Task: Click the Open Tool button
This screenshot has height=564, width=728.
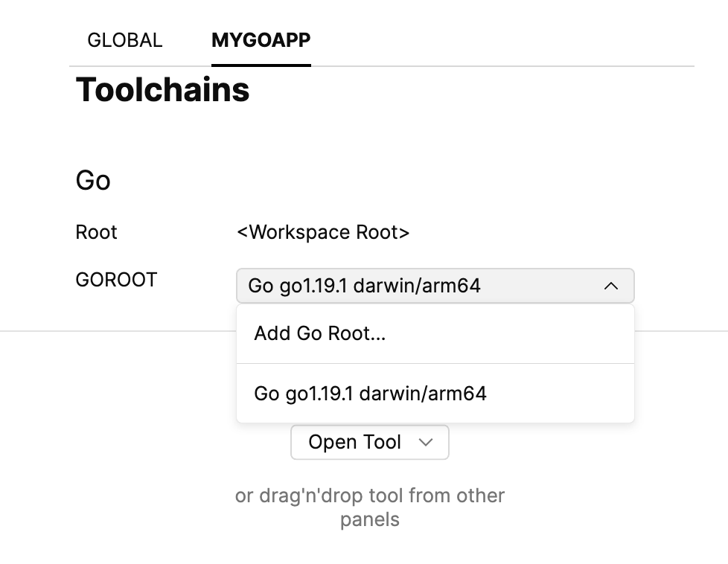Action: coord(355,442)
